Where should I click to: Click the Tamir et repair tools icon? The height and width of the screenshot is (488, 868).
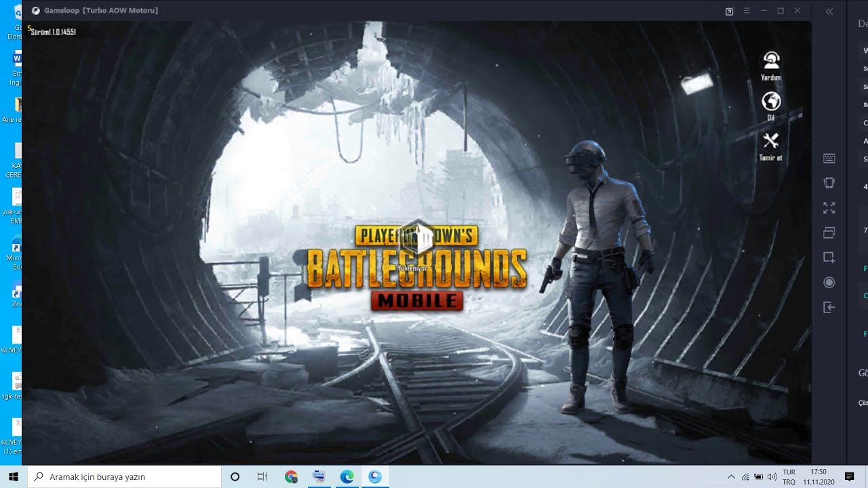pyautogui.click(x=770, y=146)
